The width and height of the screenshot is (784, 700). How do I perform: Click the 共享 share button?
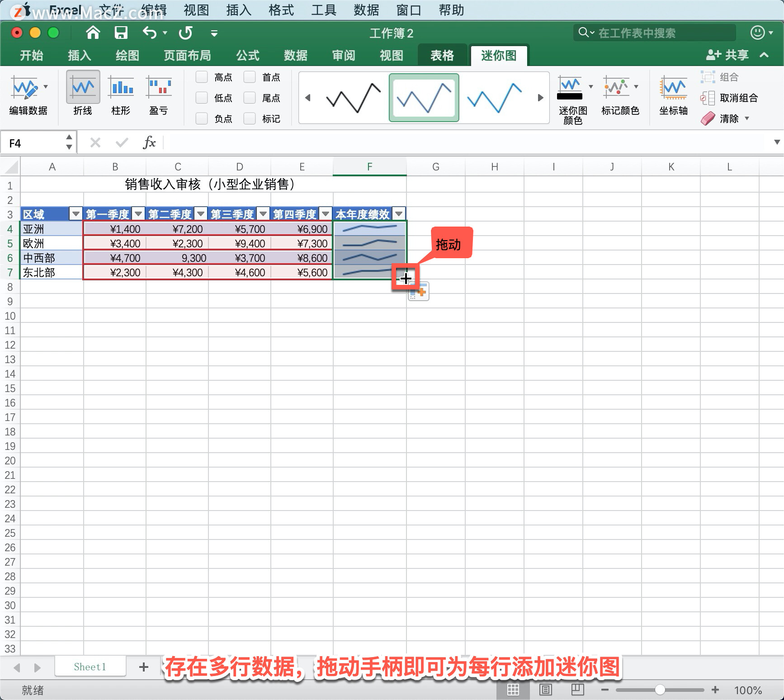727,55
